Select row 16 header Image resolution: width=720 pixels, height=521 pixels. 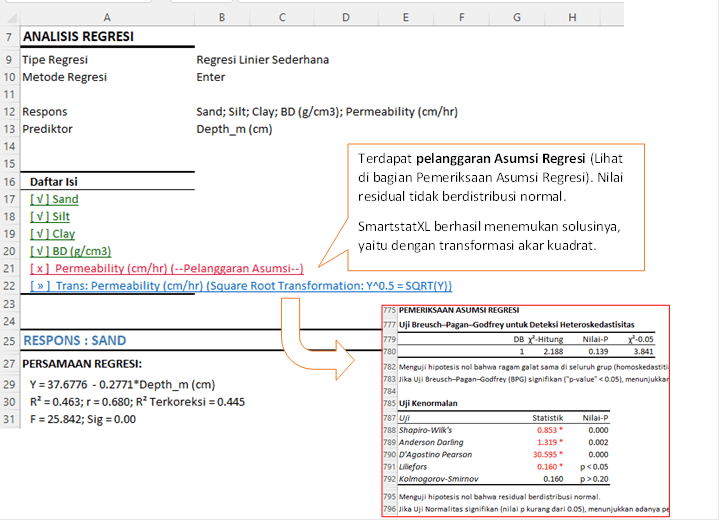pyautogui.click(x=8, y=182)
